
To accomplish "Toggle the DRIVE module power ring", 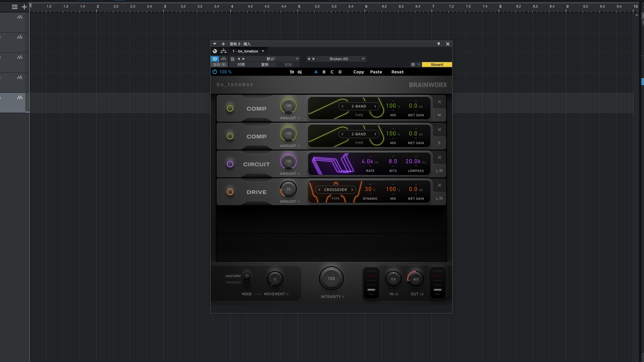I will pyautogui.click(x=230, y=192).
